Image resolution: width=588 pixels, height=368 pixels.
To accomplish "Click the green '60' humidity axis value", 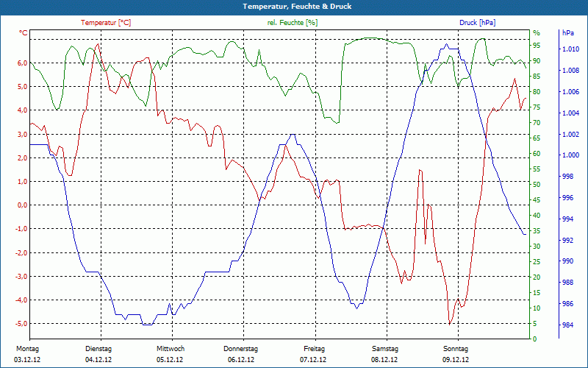I will pyautogui.click(x=537, y=154).
